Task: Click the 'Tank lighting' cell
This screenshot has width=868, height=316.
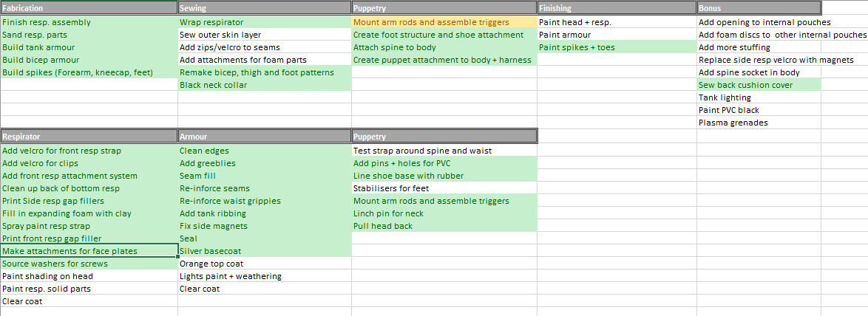Action: [759, 97]
